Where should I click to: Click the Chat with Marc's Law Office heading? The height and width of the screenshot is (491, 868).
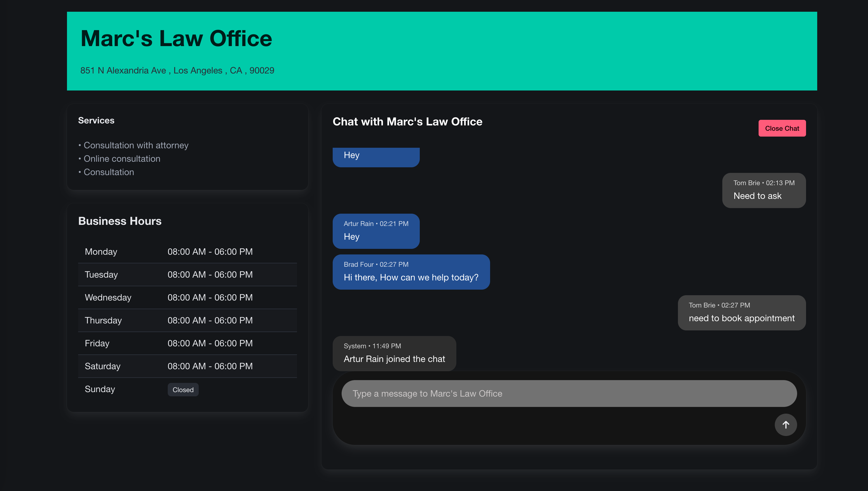(x=407, y=121)
